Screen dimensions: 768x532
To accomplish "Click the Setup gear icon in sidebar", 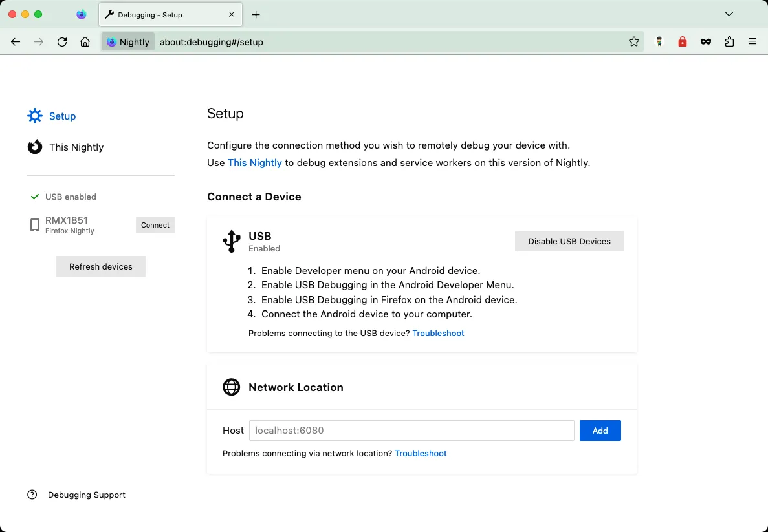I will tap(35, 116).
